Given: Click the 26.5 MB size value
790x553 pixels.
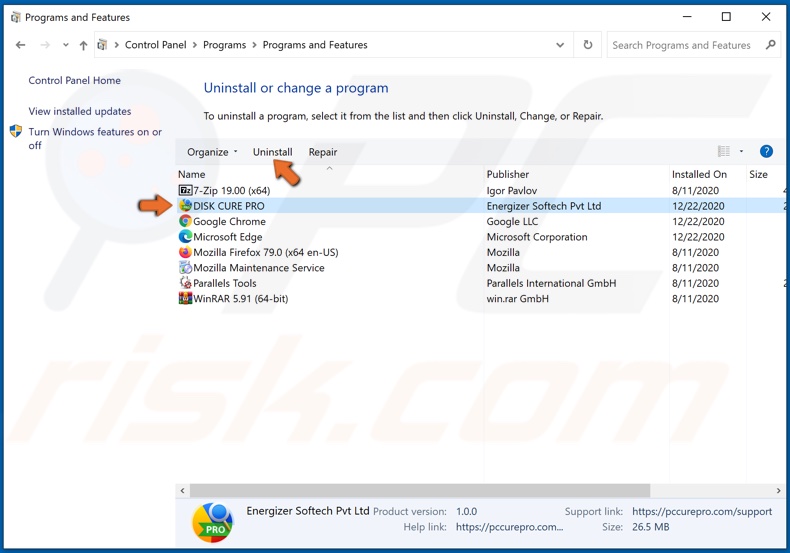Looking at the screenshot, I should [x=650, y=527].
